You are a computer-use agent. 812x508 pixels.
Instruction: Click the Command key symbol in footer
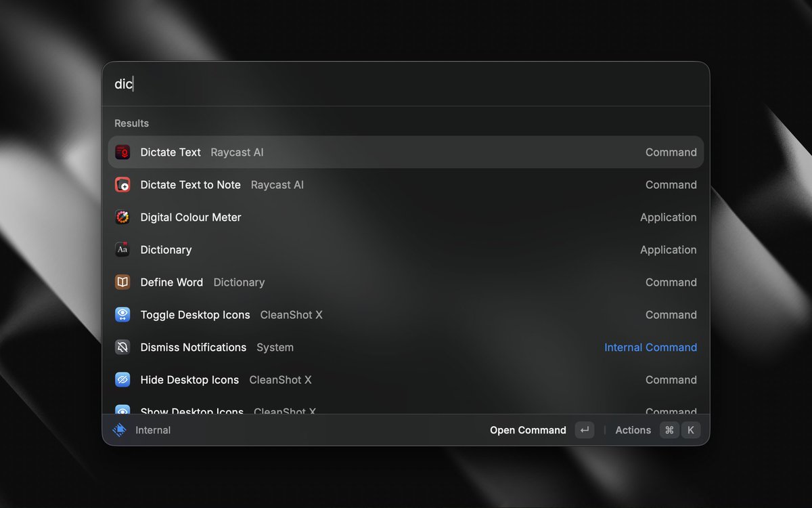coord(669,430)
